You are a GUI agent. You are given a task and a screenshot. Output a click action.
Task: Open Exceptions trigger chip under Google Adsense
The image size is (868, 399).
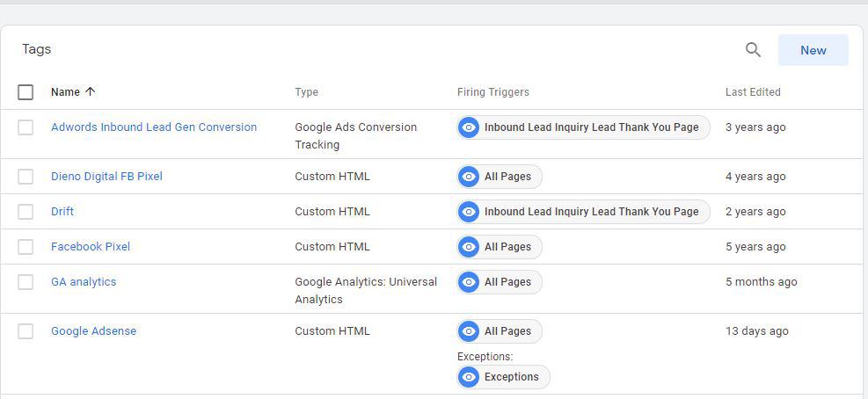pyautogui.click(x=504, y=377)
